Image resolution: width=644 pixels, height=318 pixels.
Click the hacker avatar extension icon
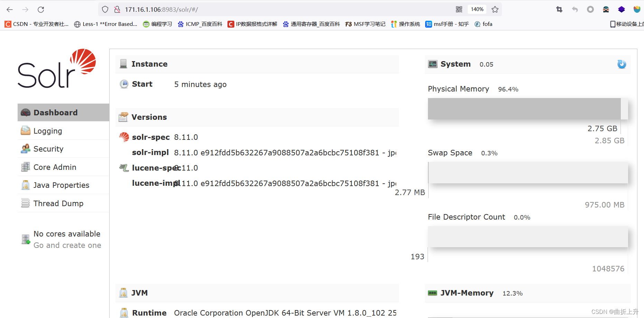coord(606,9)
